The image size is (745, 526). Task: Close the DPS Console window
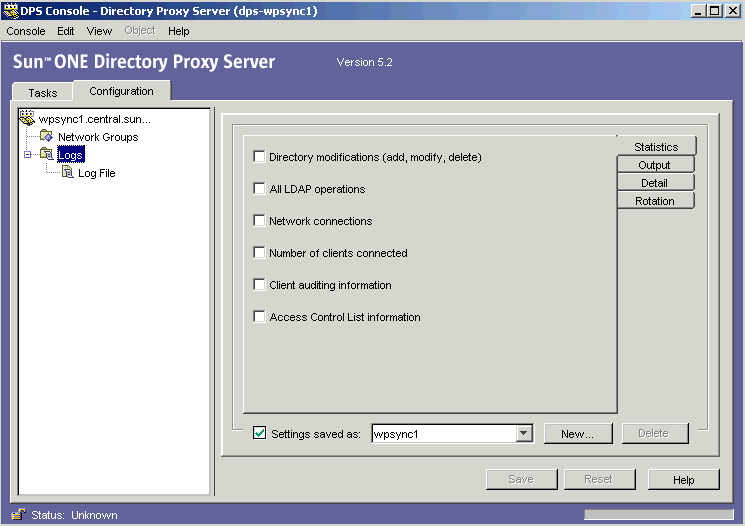coord(732,10)
